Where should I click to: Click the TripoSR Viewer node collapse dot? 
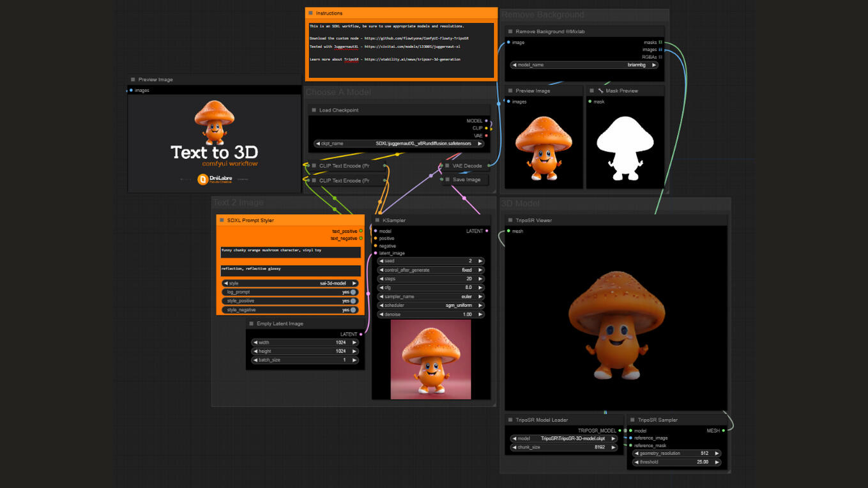pyautogui.click(x=510, y=220)
